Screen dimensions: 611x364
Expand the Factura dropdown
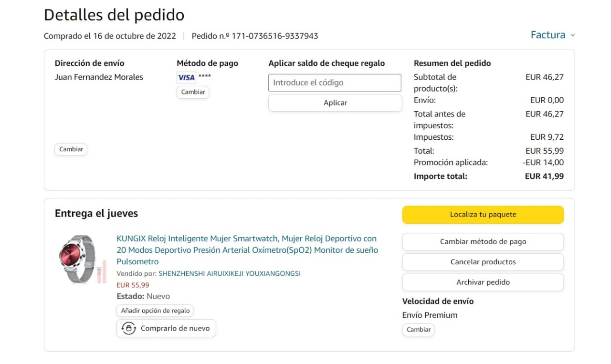[552, 35]
